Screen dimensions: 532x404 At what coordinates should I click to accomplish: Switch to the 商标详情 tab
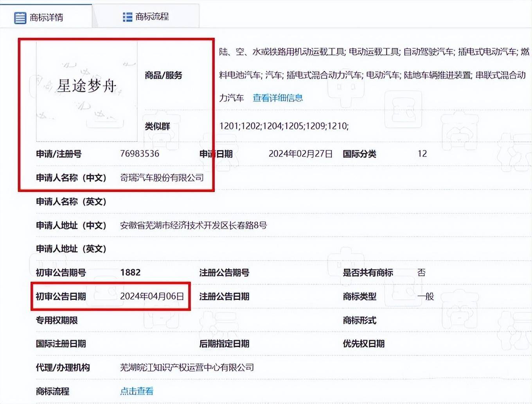(46, 18)
